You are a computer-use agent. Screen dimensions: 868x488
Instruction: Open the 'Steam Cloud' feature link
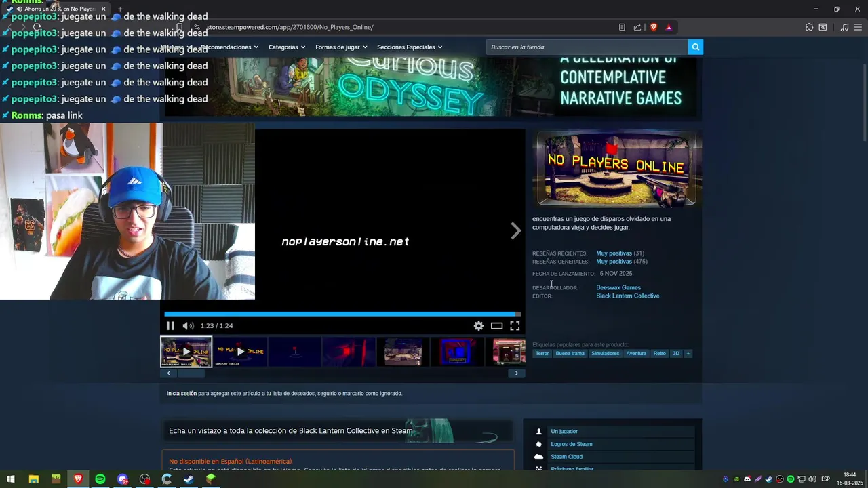pos(567,457)
